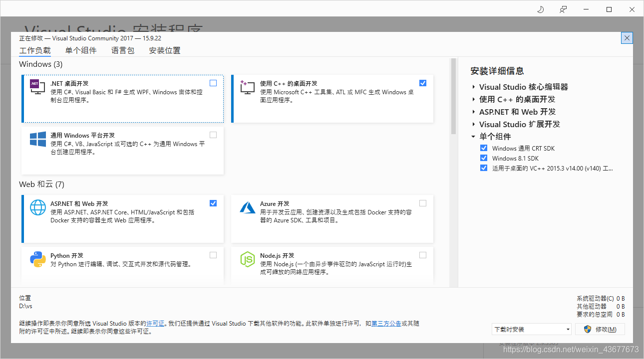This screenshot has height=359, width=644.
Task: Click the 其他驱动器 size entry
Action: coord(601,307)
